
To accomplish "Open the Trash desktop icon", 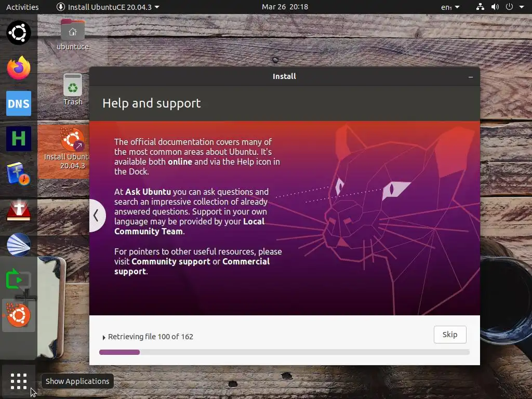I will coord(73,89).
